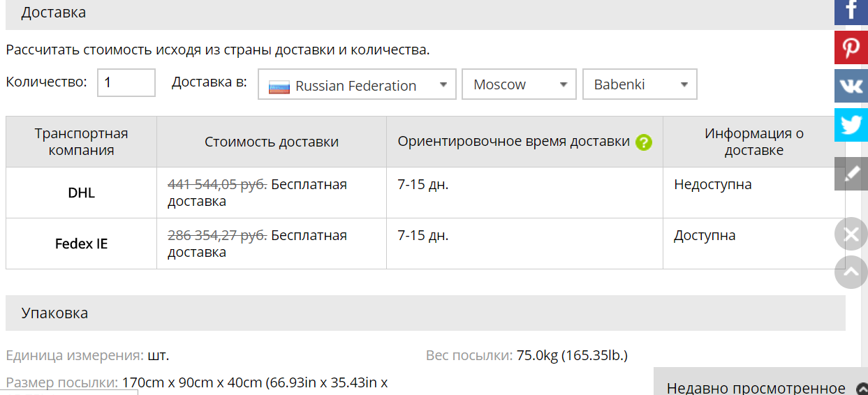Click the Количество quantity input field

point(126,83)
